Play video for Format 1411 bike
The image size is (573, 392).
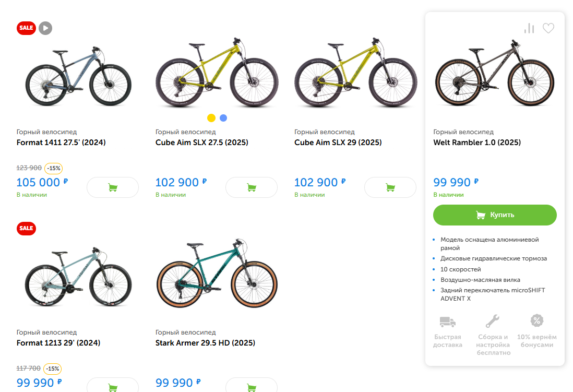click(x=45, y=28)
